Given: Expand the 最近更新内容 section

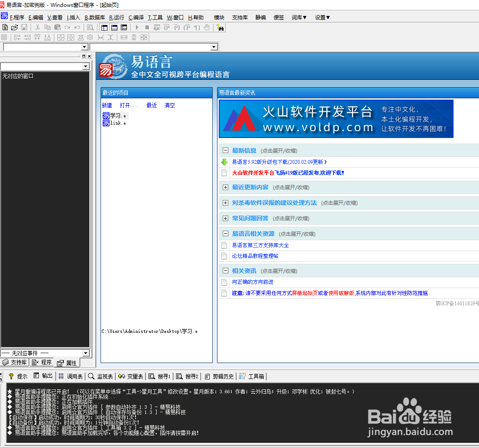Looking at the screenshot, I should [x=225, y=188].
